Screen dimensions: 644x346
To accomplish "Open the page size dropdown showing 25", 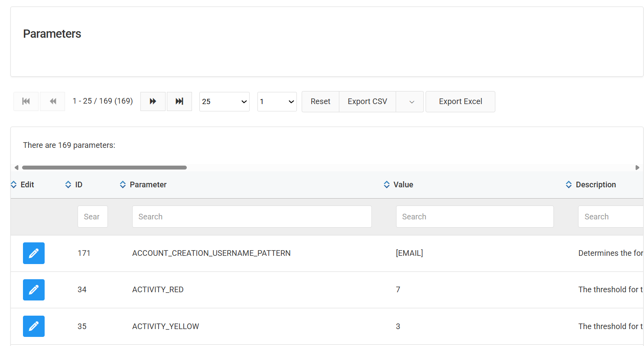I will [x=224, y=101].
